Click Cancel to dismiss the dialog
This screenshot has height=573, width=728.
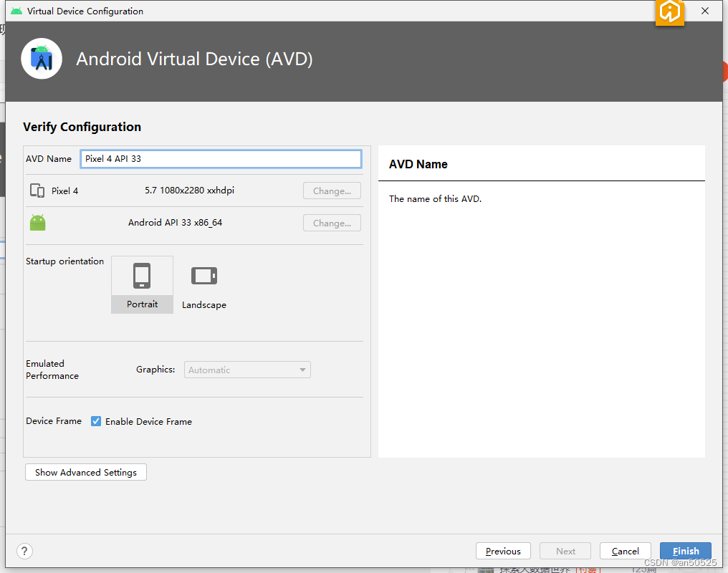pyautogui.click(x=625, y=551)
